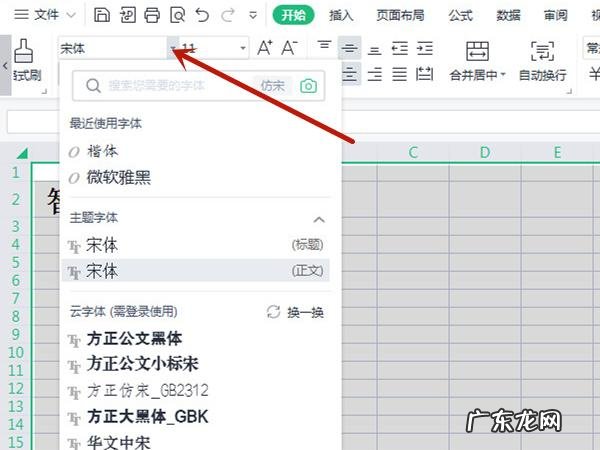Select 宋体 (正文) theme font
The width and height of the screenshot is (600, 450).
195,271
